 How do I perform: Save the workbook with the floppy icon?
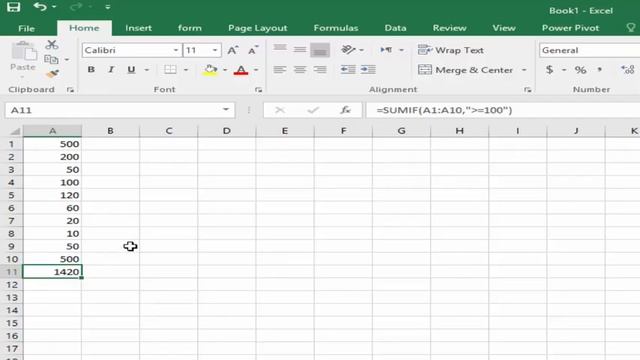pyautogui.click(x=13, y=7)
